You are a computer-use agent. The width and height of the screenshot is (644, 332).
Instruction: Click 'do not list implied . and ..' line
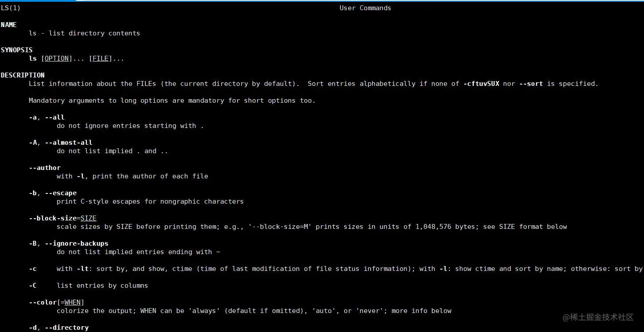(x=113, y=151)
